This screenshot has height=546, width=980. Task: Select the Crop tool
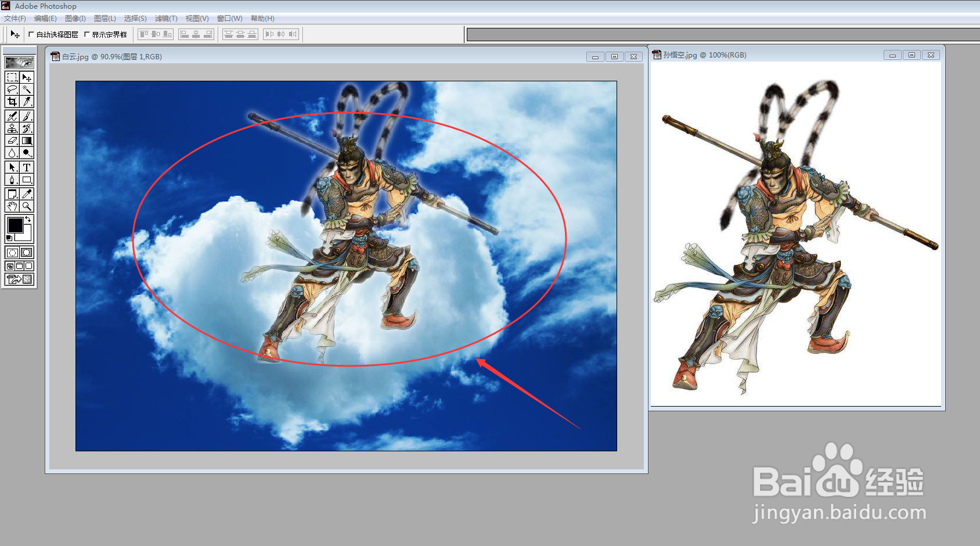point(12,101)
